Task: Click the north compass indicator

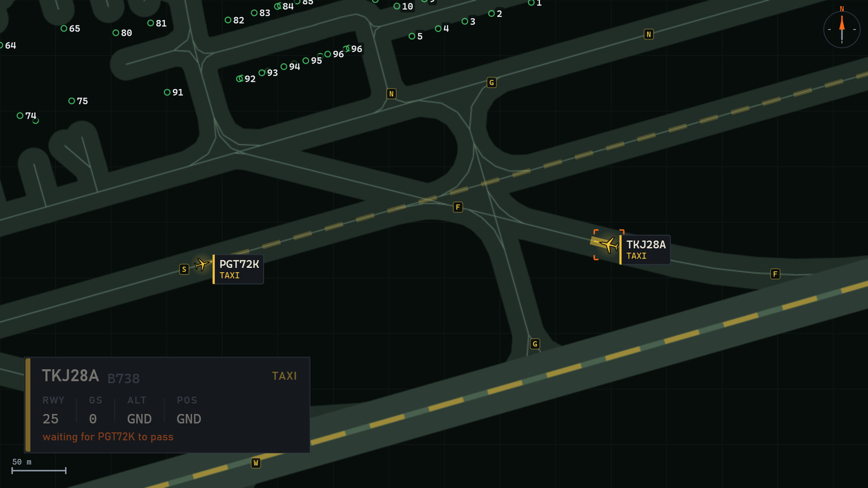Action: point(842,29)
